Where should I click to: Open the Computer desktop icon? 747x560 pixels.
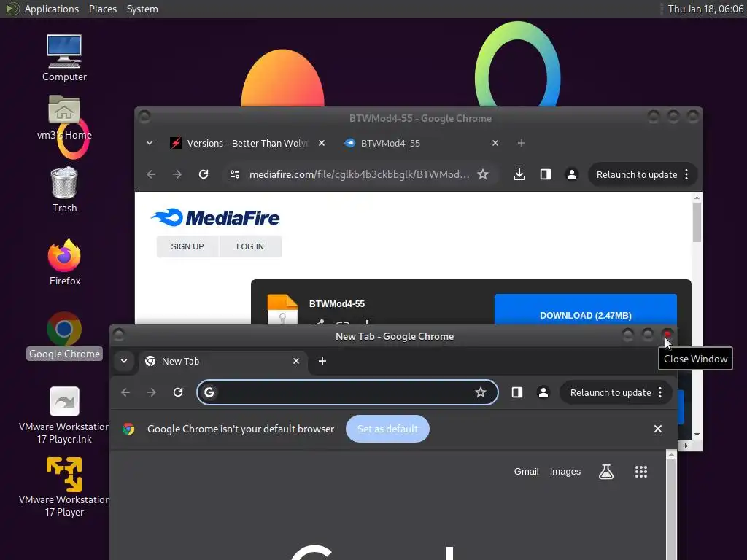[x=64, y=58]
